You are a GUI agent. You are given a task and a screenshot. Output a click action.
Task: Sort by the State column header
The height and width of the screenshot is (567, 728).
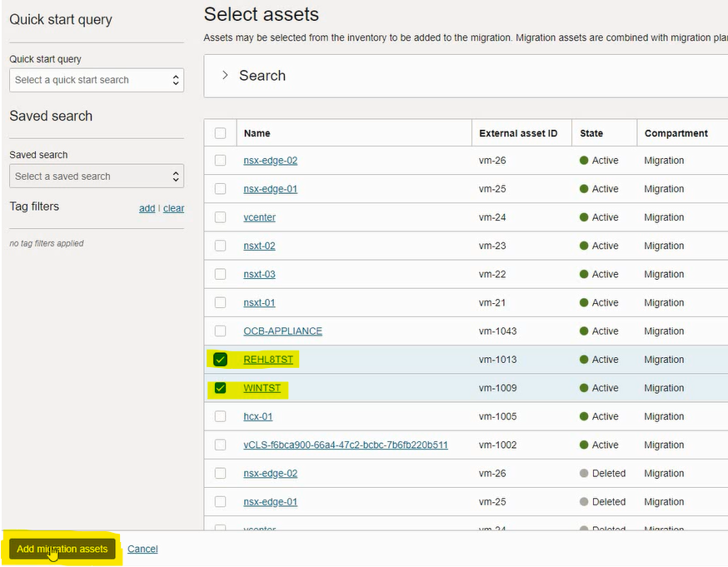click(591, 133)
